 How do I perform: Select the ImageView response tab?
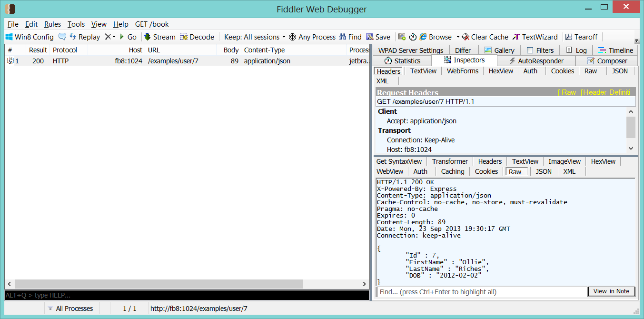tap(565, 161)
